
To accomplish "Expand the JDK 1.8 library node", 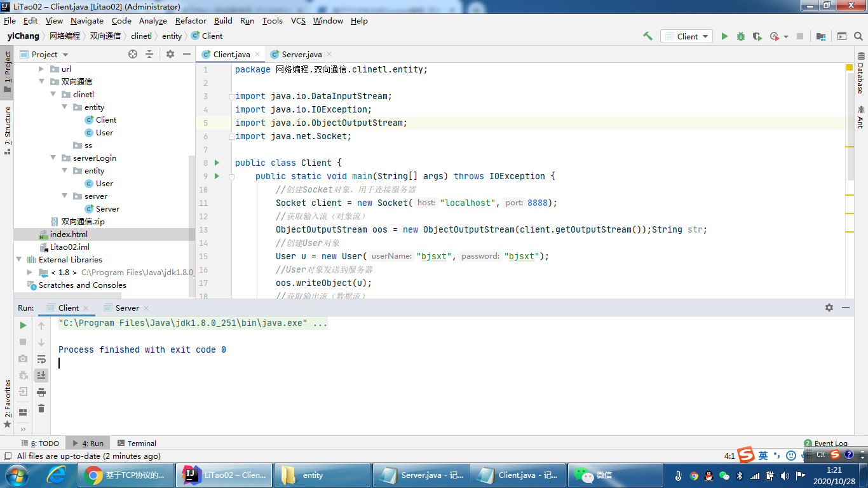I will (x=30, y=272).
